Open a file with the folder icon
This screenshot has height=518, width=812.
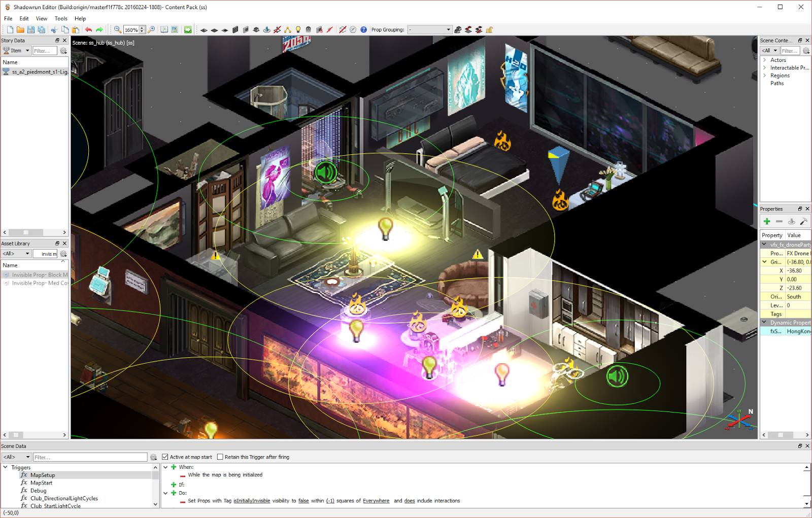pos(20,30)
